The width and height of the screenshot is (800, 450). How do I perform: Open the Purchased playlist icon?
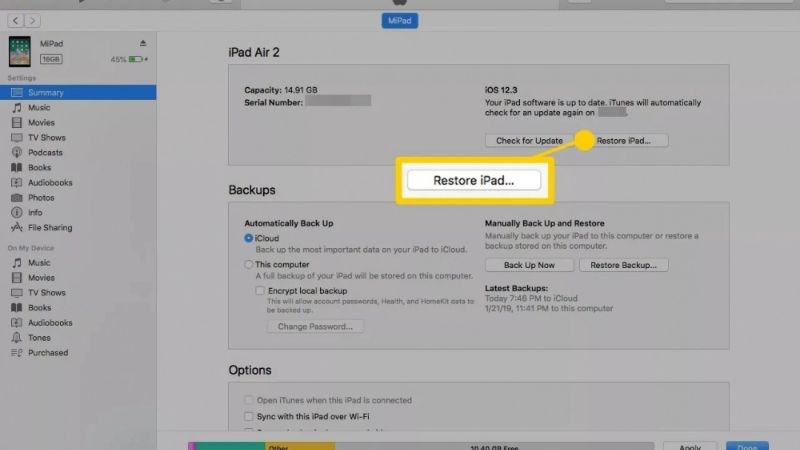(x=17, y=353)
